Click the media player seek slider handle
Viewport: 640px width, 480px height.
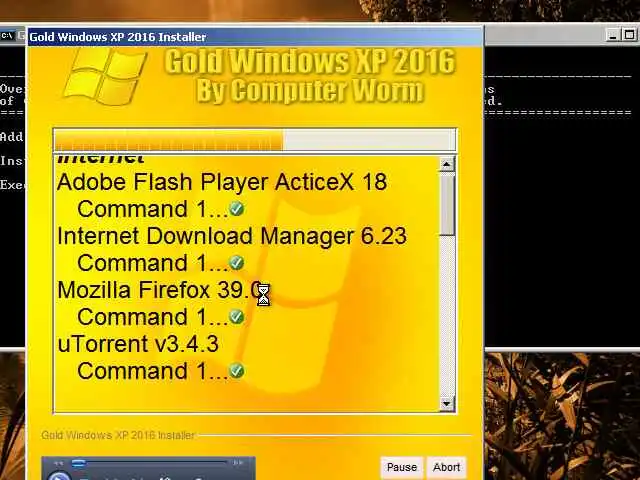78,463
